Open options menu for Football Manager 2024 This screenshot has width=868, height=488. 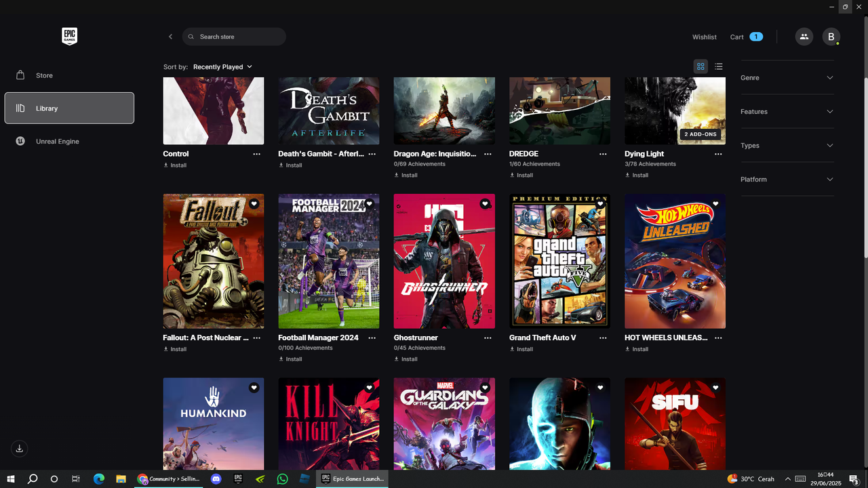[x=372, y=338]
